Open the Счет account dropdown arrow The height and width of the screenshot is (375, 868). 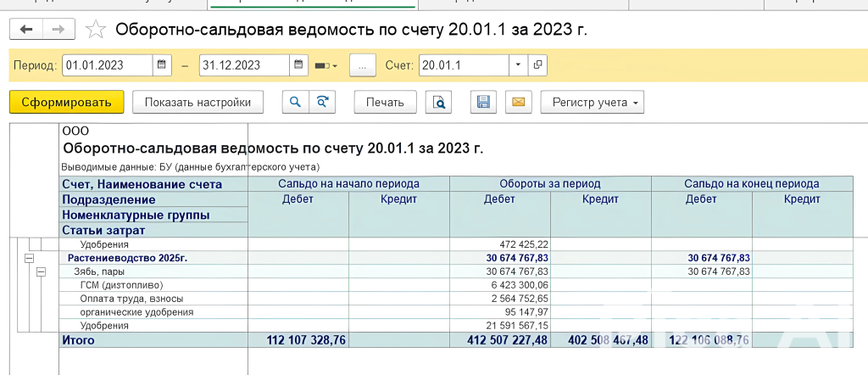(518, 65)
